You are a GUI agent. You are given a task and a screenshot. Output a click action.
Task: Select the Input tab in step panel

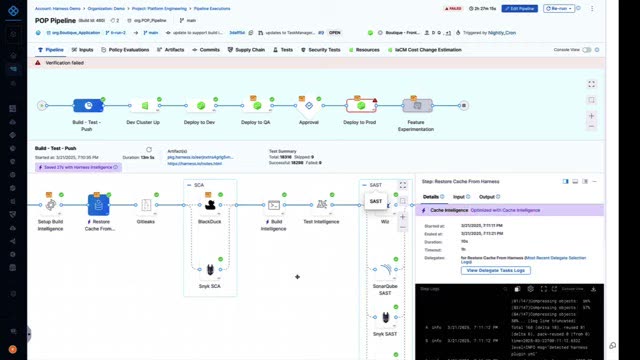click(x=461, y=197)
